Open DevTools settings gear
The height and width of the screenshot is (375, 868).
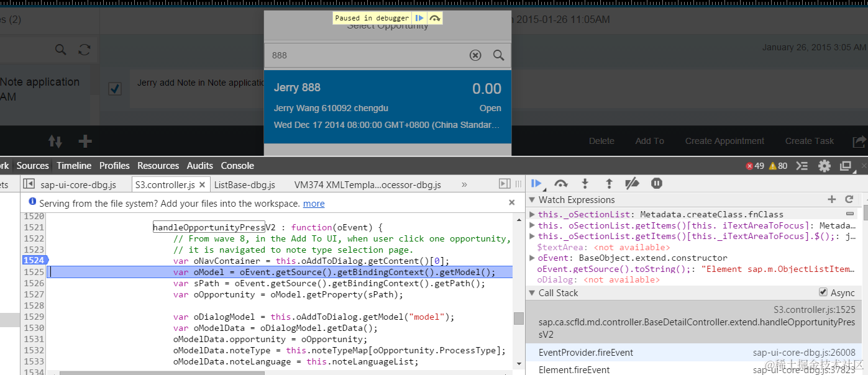tap(825, 166)
